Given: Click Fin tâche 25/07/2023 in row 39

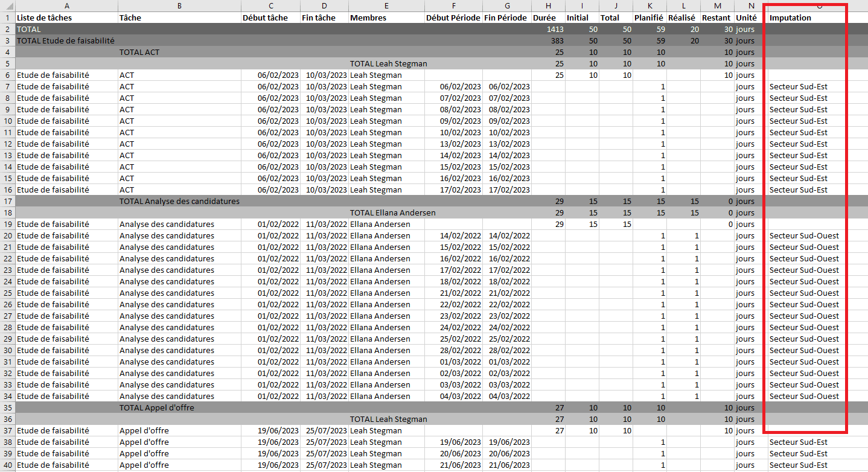Looking at the screenshot, I should click(x=325, y=453).
